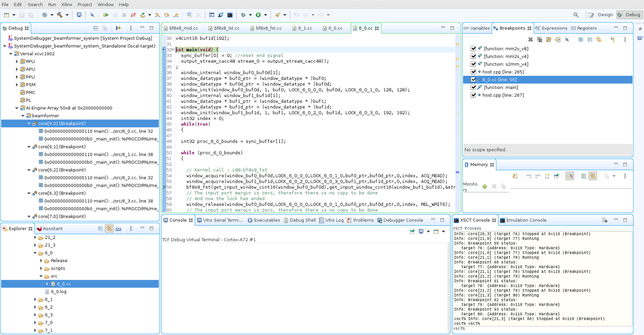Toggle the function main breakpoint checkbox

473,87
